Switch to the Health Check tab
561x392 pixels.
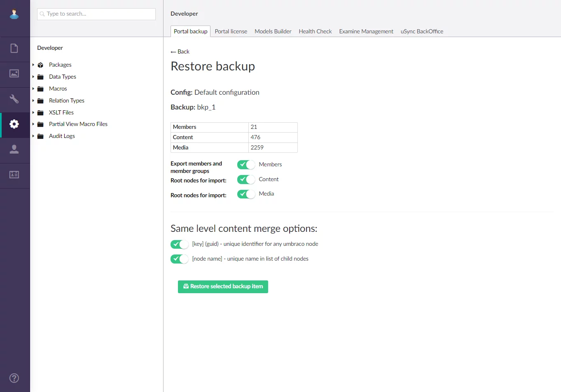pos(315,31)
